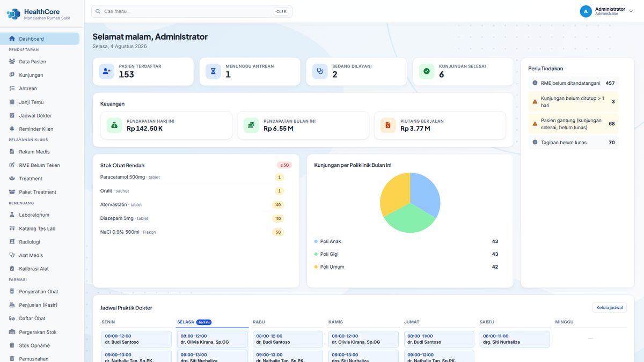Open Pasien gantung warning item
The height and width of the screenshot is (362, 644).
[573, 124]
